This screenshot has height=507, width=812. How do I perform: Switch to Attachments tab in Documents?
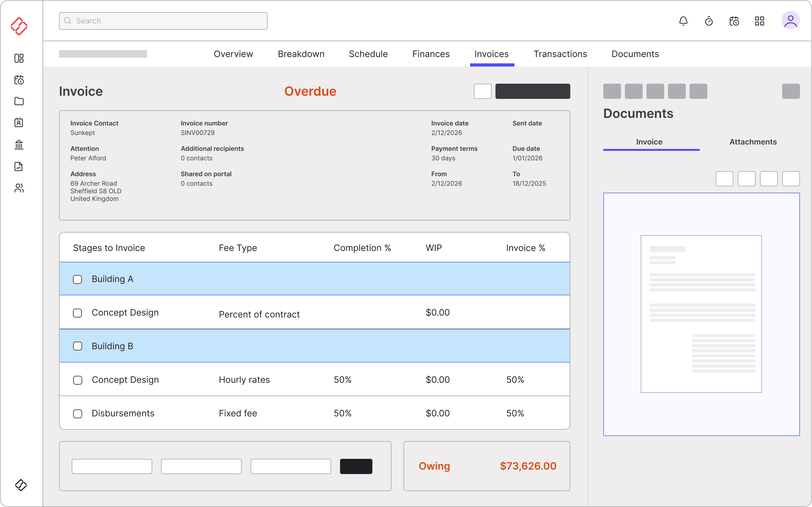[x=753, y=142]
